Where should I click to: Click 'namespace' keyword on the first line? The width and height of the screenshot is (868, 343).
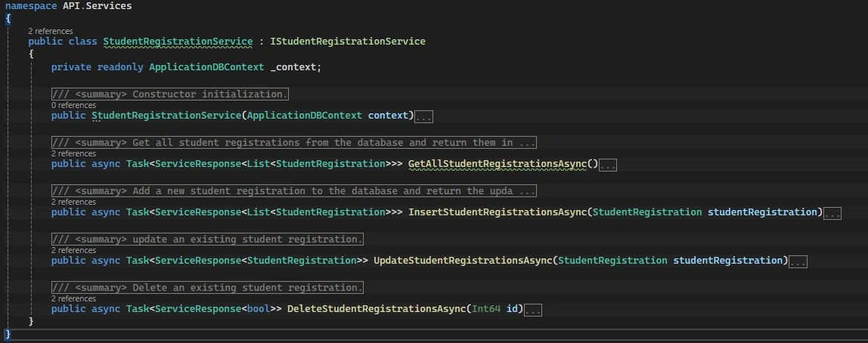coord(31,7)
